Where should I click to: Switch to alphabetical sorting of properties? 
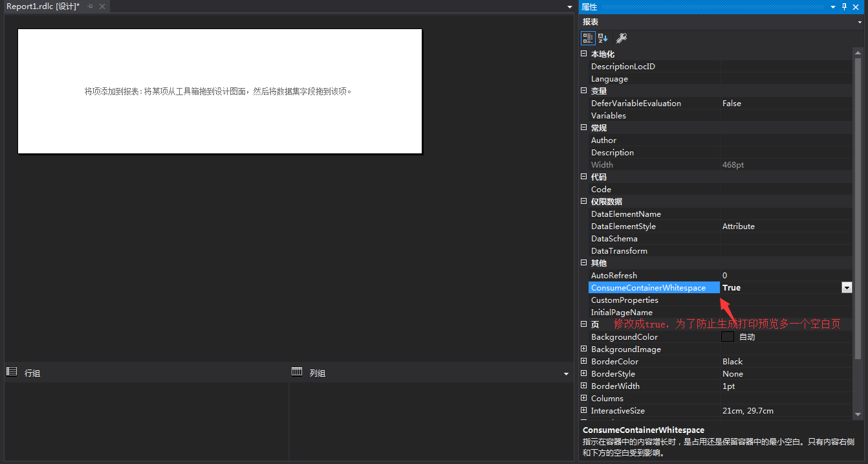[x=602, y=38]
